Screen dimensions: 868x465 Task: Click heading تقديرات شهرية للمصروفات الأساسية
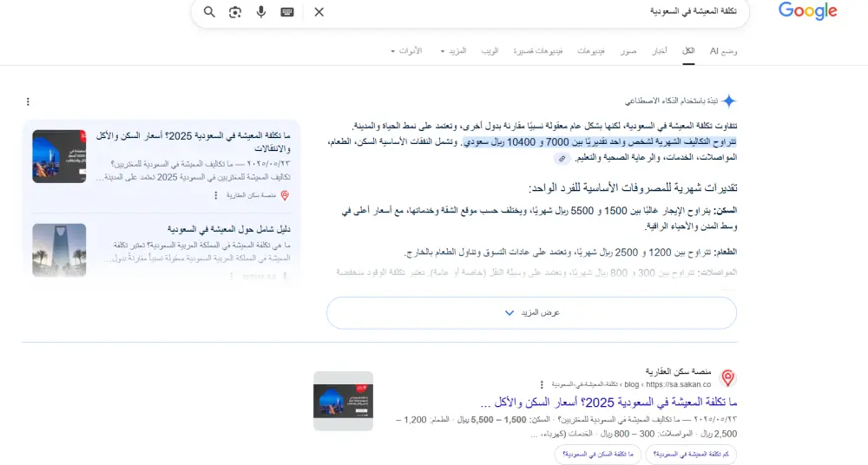[633, 188]
